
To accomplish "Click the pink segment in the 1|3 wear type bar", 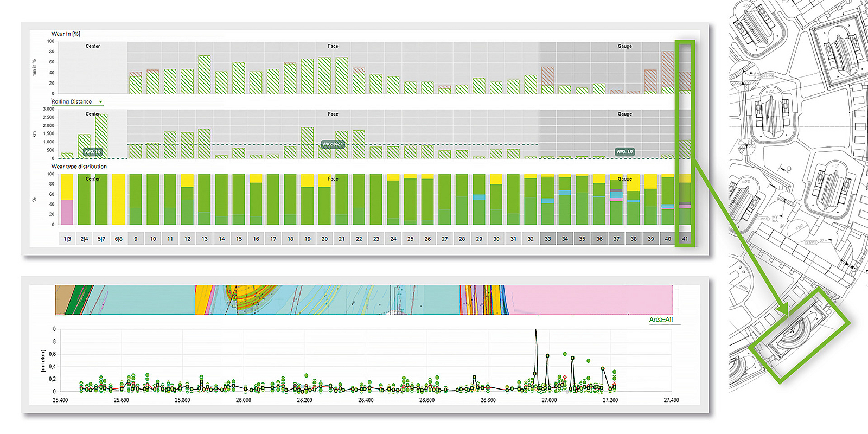I will (67, 212).
